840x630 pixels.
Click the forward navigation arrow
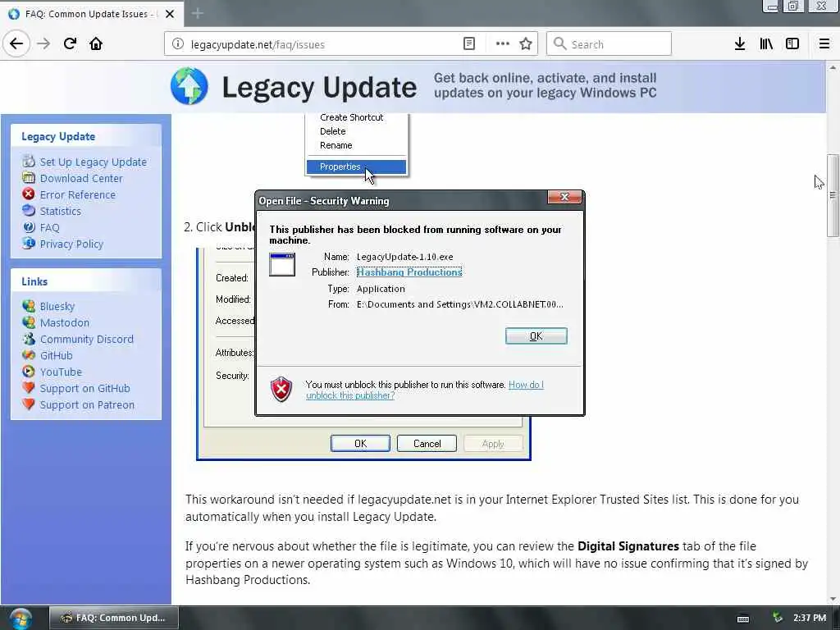[x=43, y=44]
